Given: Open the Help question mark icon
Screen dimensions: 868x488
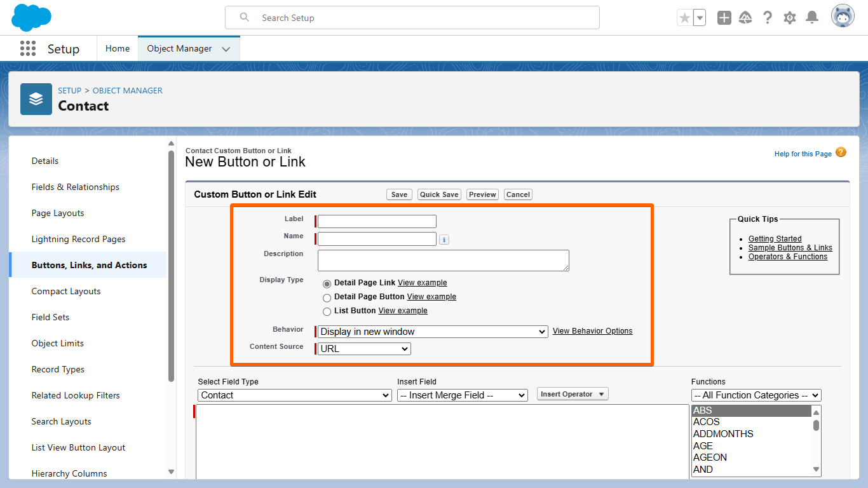Looking at the screenshot, I should pos(768,18).
